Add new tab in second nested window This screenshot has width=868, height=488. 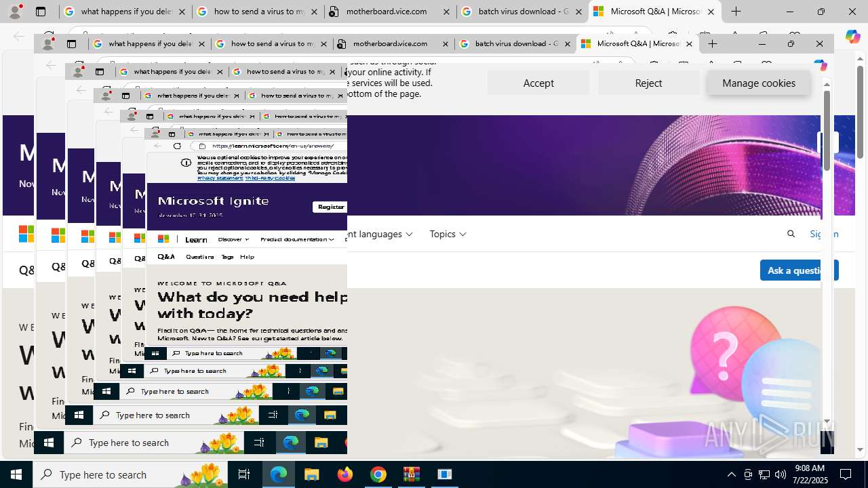pyautogui.click(x=713, y=43)
